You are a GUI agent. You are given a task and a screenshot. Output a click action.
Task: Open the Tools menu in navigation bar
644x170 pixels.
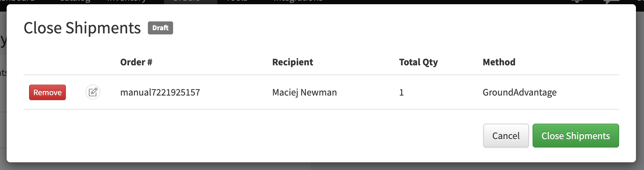click(x=237, y=1)
